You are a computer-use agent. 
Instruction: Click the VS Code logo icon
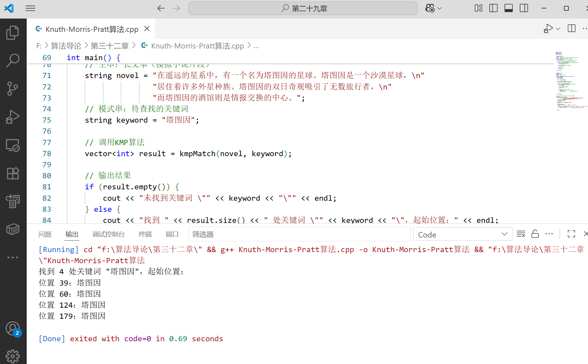click(9, 8)
